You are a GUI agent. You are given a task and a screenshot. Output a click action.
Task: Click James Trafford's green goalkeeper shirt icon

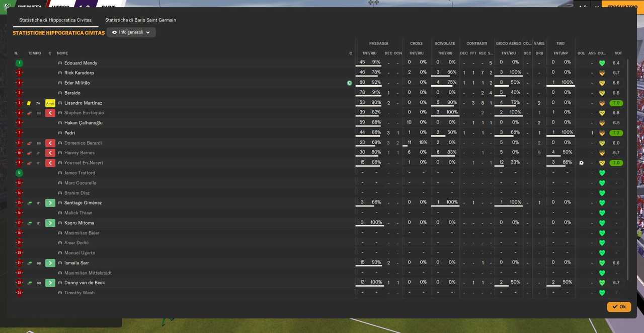coord(19,173)
